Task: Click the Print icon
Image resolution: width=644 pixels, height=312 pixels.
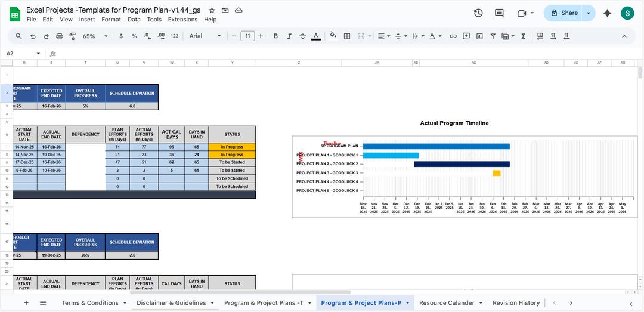Action: (60, 36)
